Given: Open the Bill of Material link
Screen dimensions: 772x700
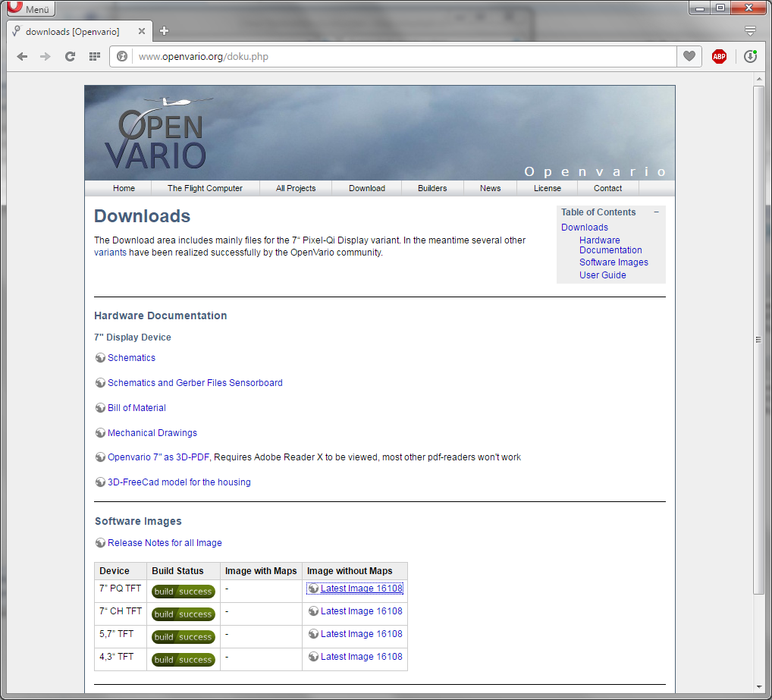Looking at the screenshot, I should point(137,408).
